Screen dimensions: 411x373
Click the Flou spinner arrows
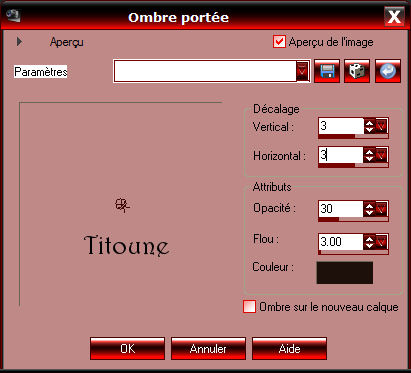pyautogui.click(x=369, y=242)
